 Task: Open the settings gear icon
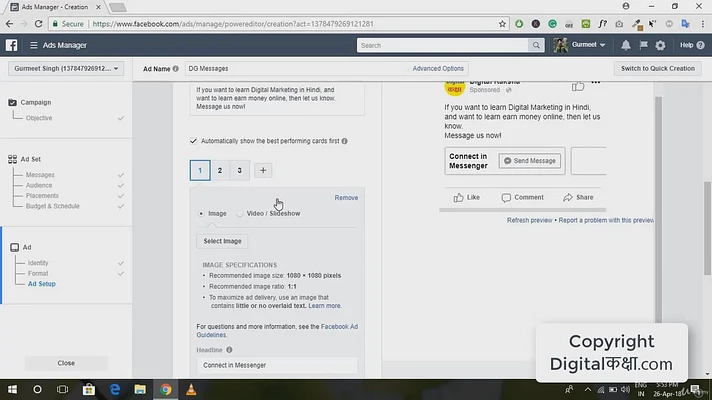660,45
